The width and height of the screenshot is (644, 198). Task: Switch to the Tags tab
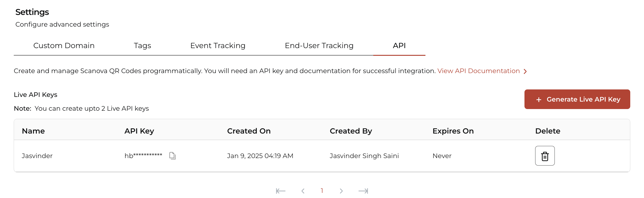point(142,46)
